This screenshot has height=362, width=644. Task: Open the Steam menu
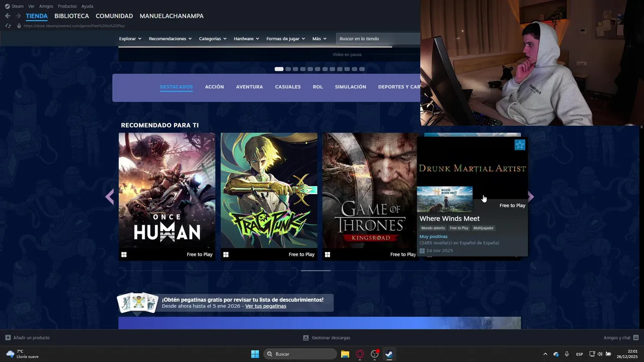pos(18,6)
